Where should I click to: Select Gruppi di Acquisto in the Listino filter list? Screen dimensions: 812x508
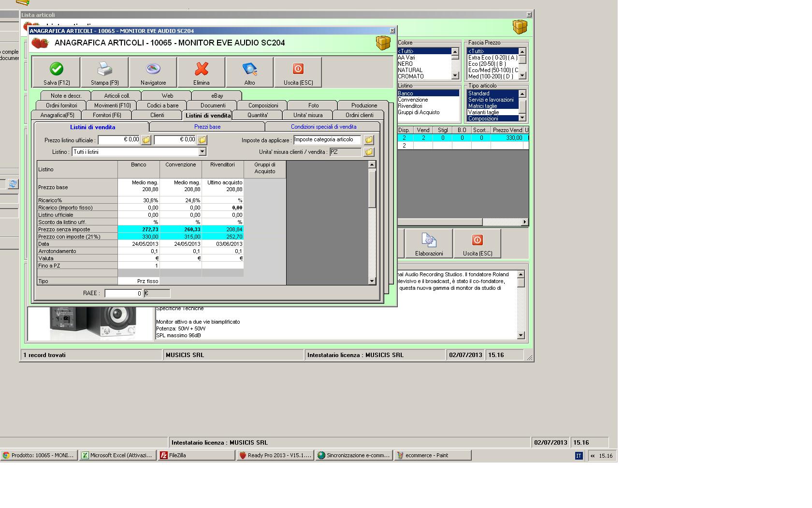428,112
